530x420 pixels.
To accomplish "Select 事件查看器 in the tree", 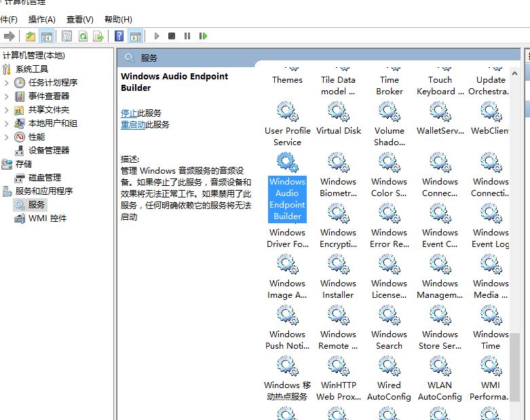I will pyautogui.click(x=49, y=96).
